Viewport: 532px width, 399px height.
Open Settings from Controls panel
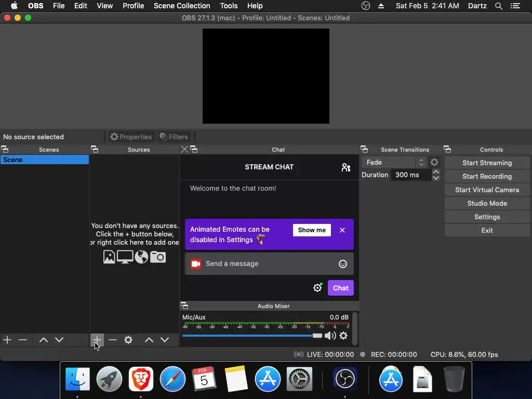coord(487,217)
